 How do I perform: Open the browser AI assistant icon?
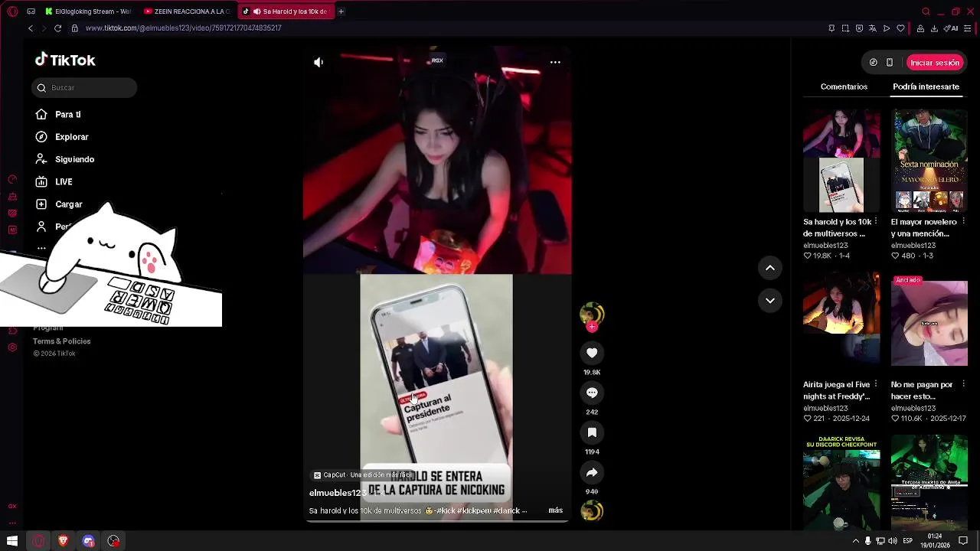952,28
